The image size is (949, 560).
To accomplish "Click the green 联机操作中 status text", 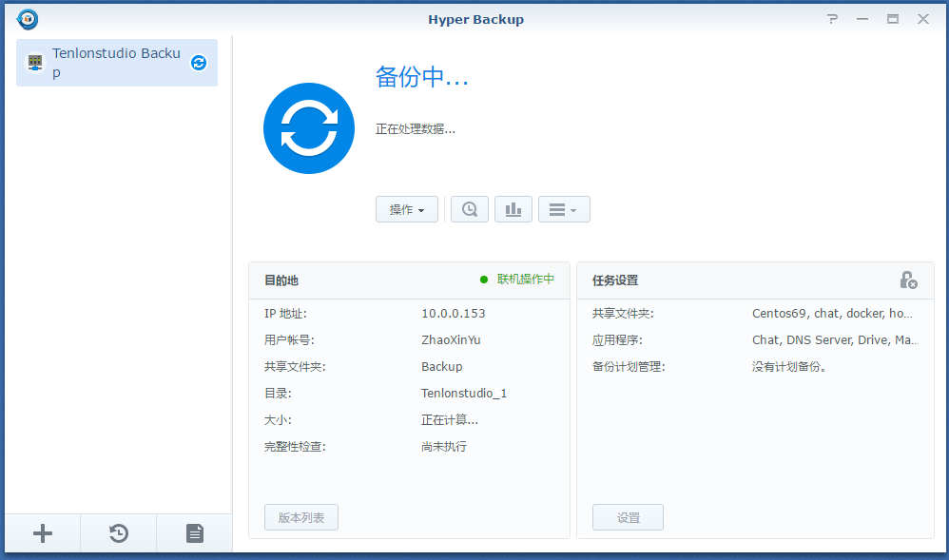I will coord(525,280).
